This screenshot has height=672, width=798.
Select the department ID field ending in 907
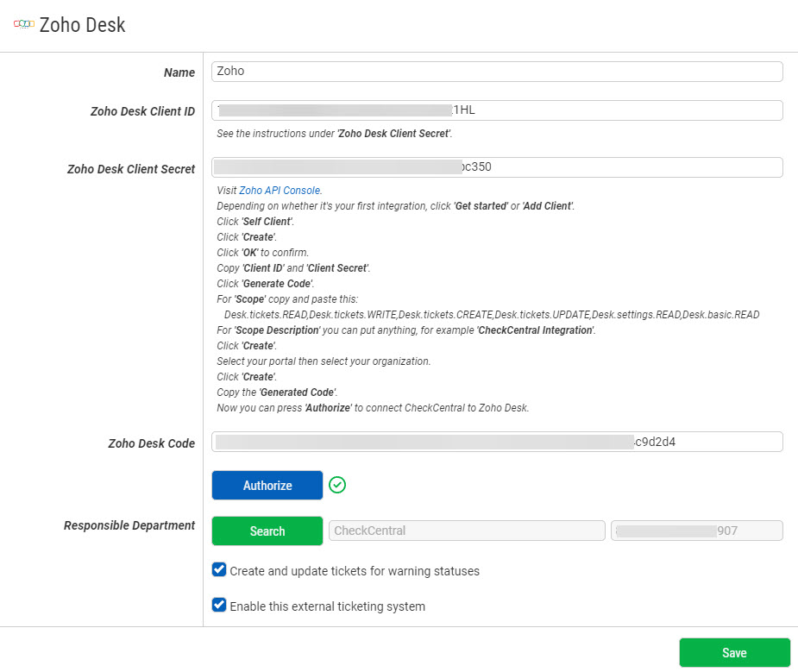tap(696, 531)
